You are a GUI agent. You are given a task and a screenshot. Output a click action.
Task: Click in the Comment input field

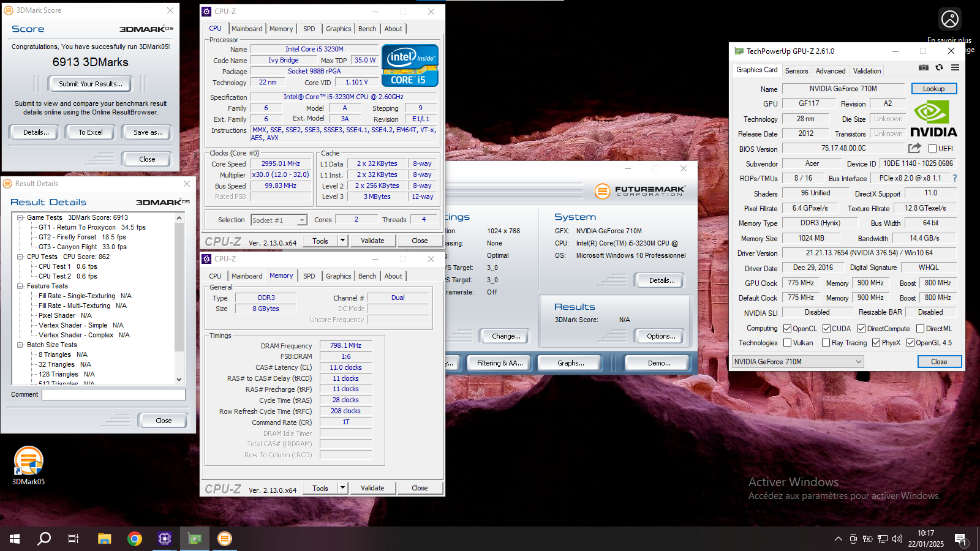(x=113, y=394)
